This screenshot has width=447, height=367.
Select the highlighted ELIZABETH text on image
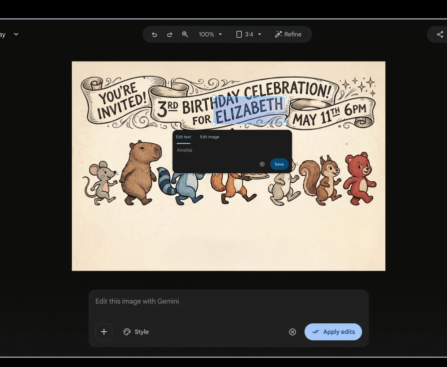pos(250,110)
